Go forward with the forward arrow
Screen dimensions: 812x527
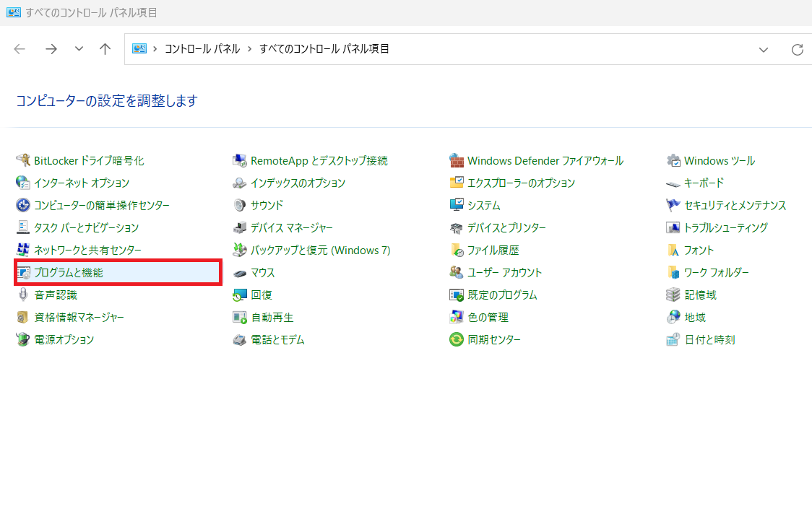pyautogui.click(x=51, y=49)
